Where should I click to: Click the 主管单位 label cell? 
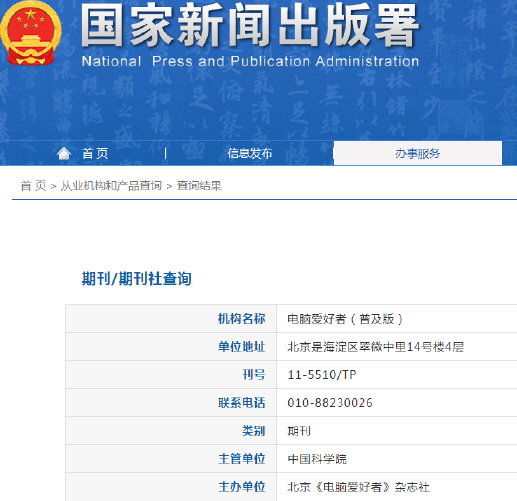point(171,459)
